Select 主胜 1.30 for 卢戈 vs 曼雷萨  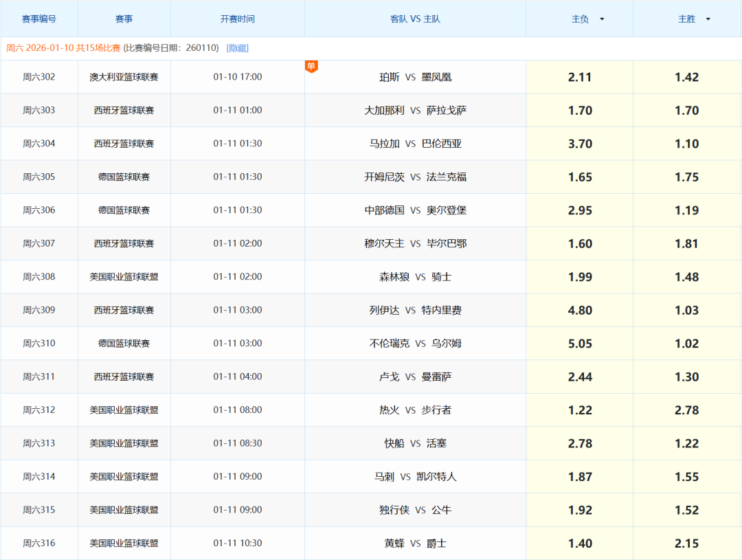(686, 377)
